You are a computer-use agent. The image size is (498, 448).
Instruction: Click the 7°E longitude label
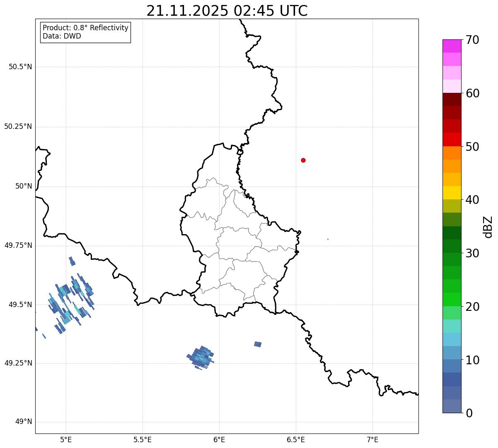point(372,439)
